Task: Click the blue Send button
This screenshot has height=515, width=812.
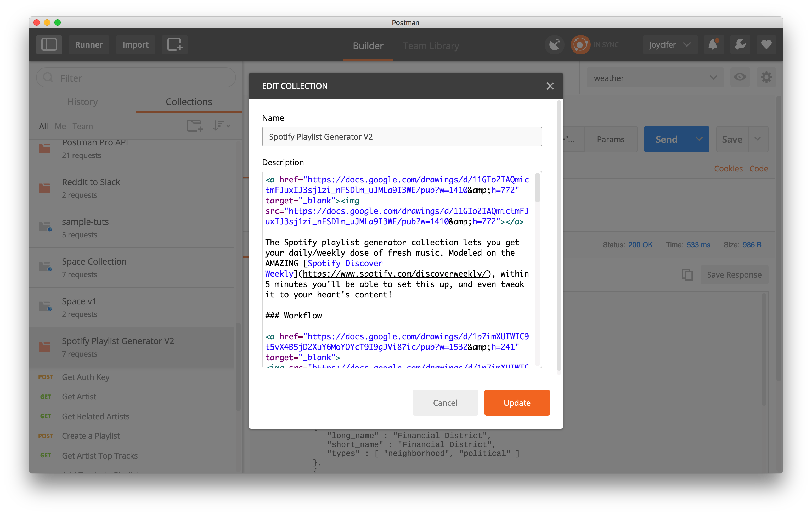Action: (x=666, y=139)
